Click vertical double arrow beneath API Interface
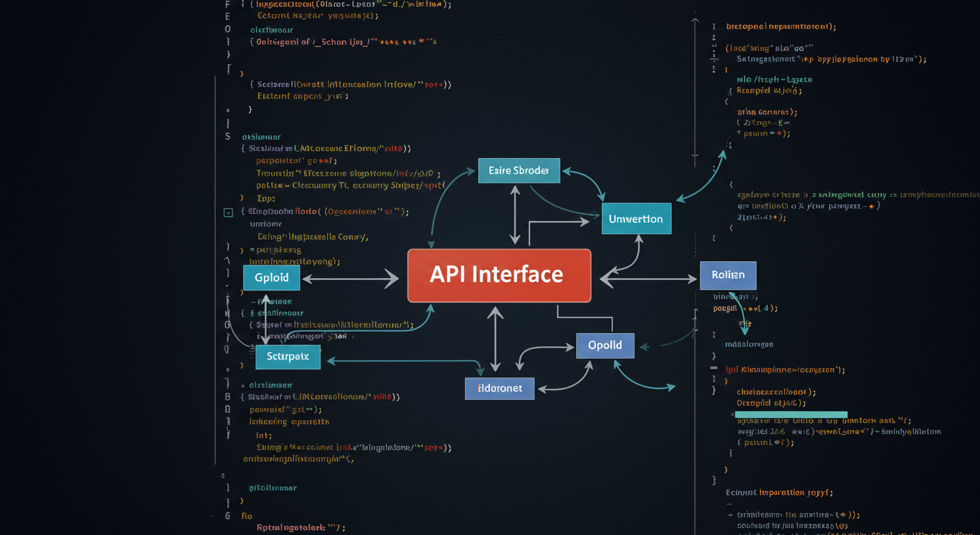Image resolution: width=980 pixels, height=535 pixels. click(495, 339)
